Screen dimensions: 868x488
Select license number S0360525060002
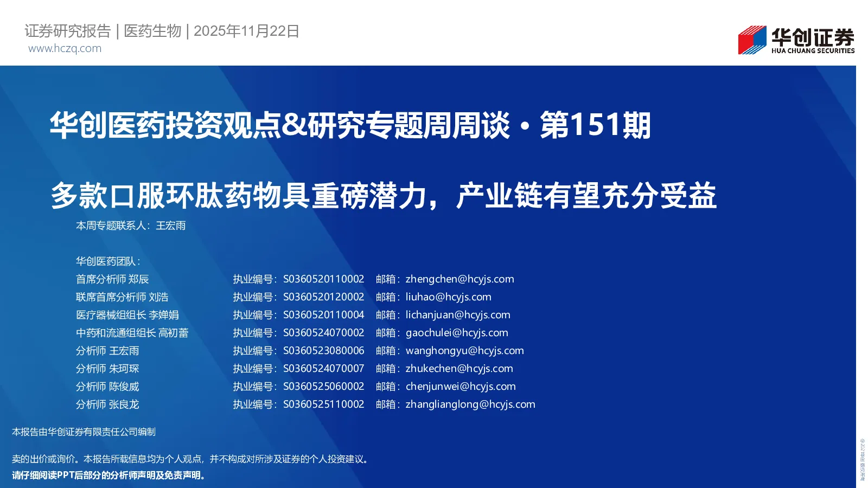point(323,386)
